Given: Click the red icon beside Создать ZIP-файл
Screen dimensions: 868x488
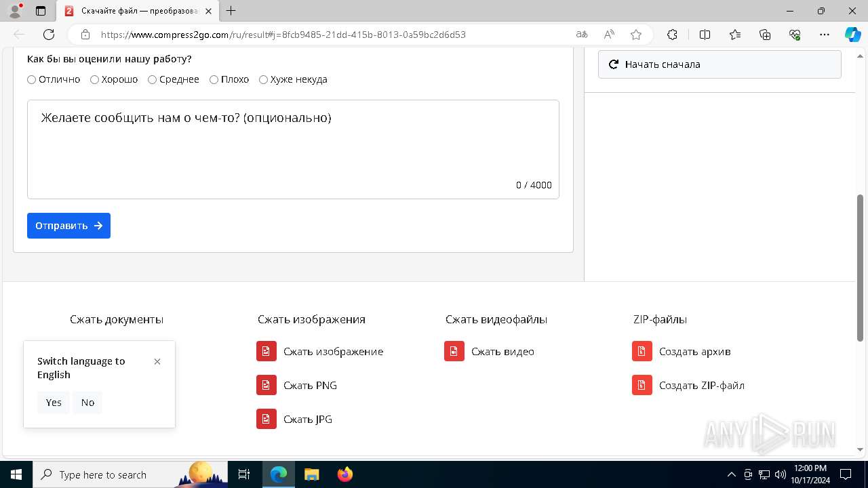Looking at the screenshot, I should click(642, 385).
